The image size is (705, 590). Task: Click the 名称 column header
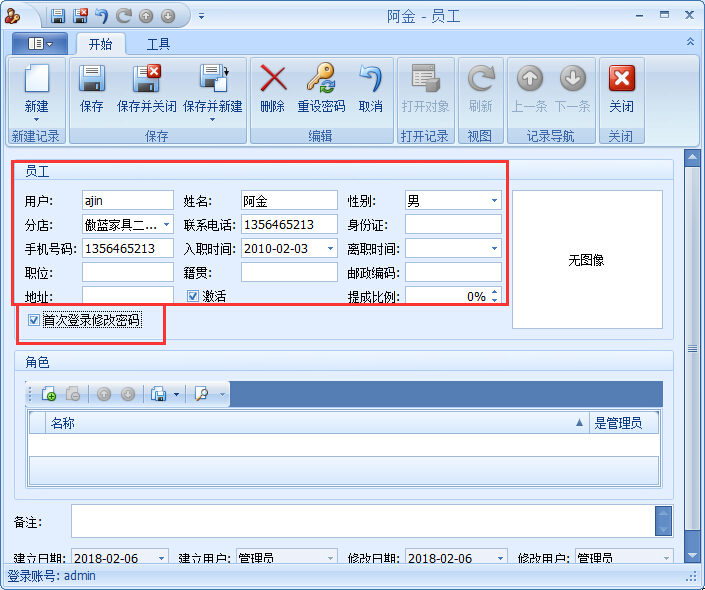pos(300,423)
